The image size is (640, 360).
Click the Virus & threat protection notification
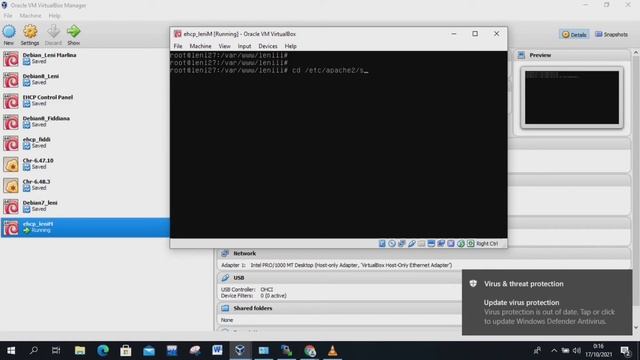click(547, 302)
